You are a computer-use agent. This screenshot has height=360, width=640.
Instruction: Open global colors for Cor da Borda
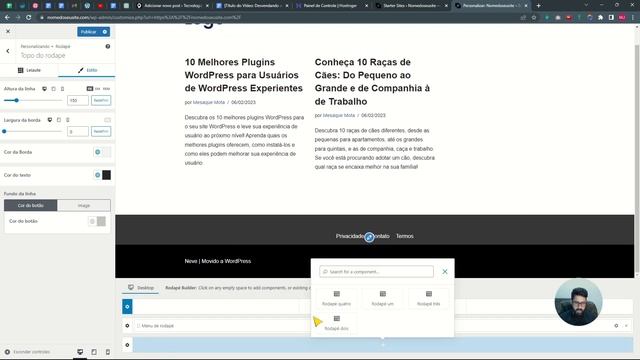pyautogui.click(x=98, y=152)
